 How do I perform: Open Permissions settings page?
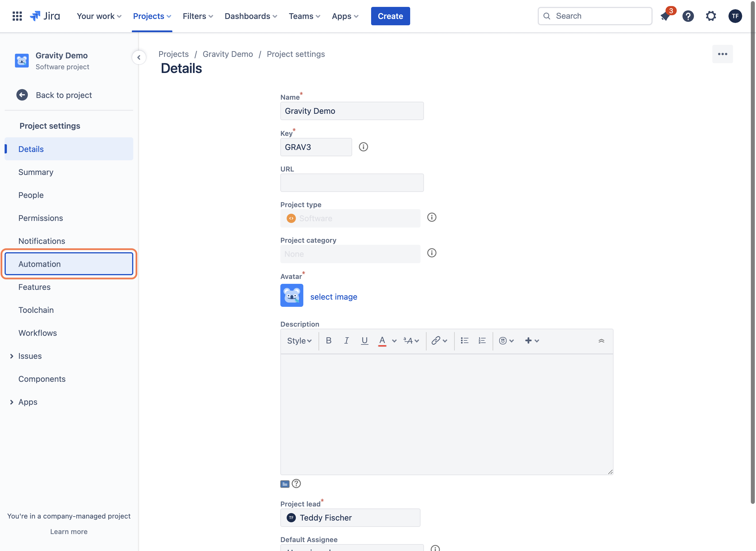(69, 218)
